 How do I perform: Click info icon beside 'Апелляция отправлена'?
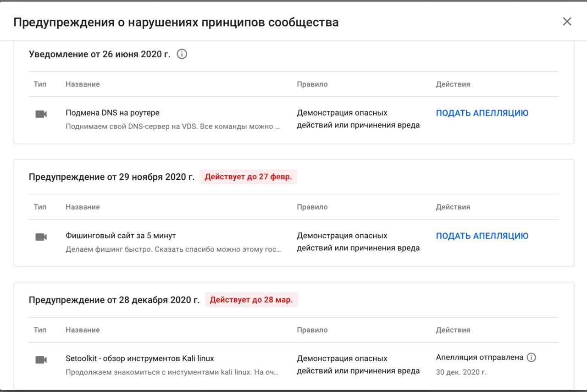click(531, 358)
